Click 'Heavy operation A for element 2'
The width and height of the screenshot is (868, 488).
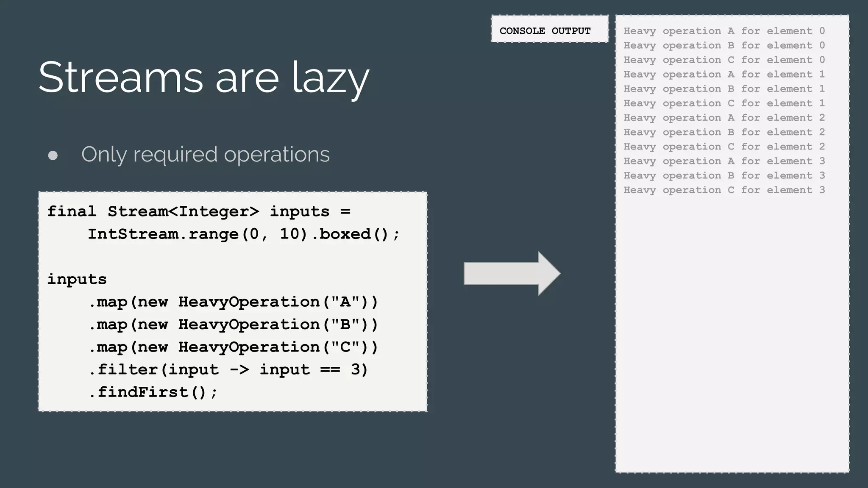tap(724, 117)
